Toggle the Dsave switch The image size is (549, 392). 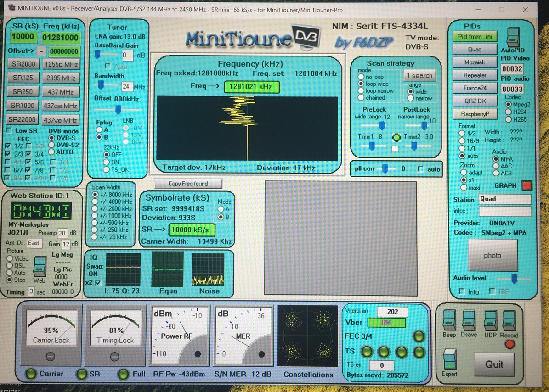coord(469,319)
